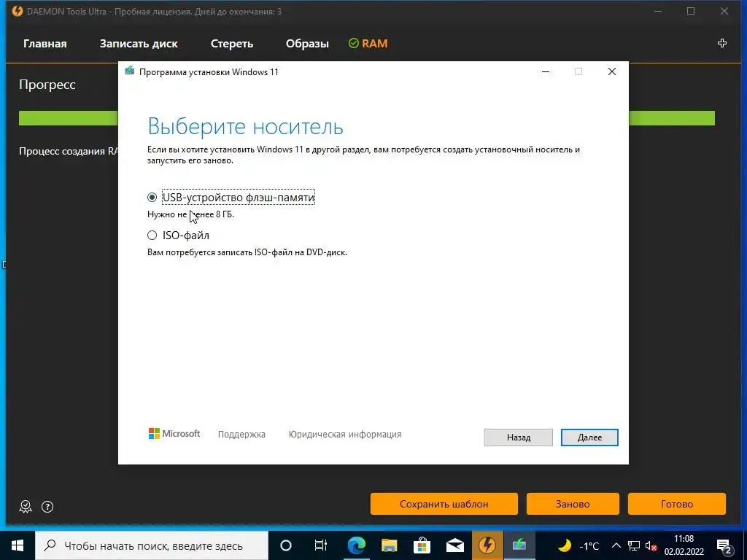Click the Заново button
Viewport: 747px width, 560px height.
pos(573,504)
